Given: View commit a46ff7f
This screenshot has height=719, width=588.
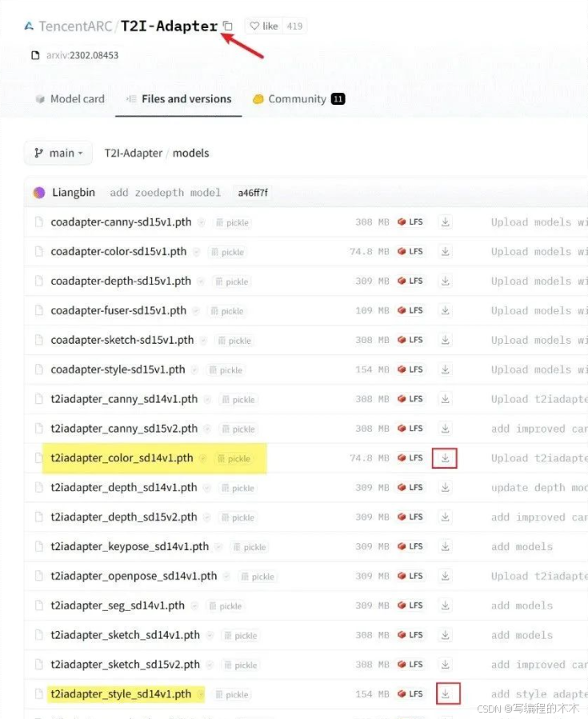Looking at the screenshot, I should click(x=253, y=193).
